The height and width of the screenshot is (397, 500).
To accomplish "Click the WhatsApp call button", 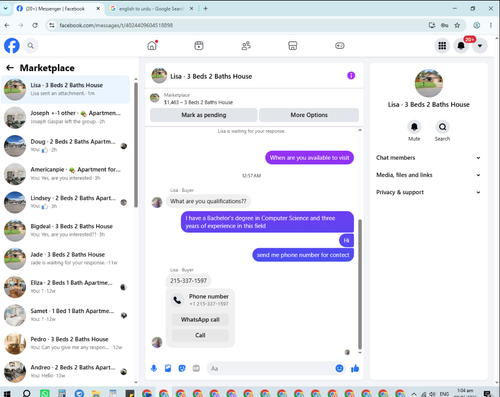I will [200, 320].
